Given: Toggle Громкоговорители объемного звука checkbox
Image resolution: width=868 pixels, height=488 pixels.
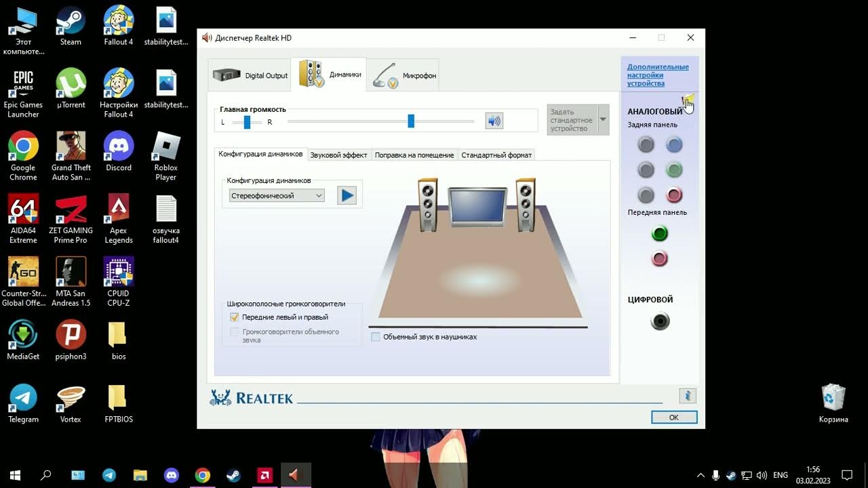Looking at the screenshot, I should tap(235, 332).
